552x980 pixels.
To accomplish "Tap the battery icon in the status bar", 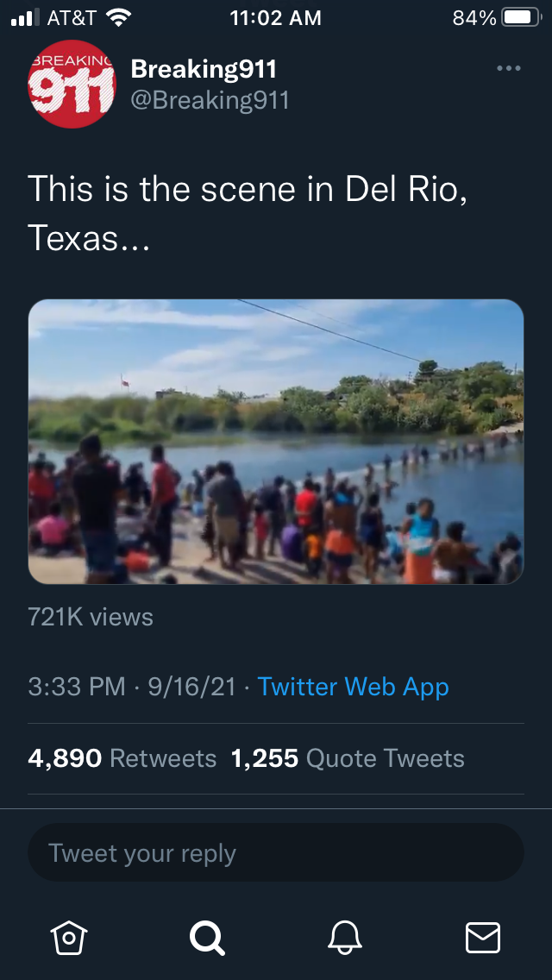I will click(521, 17).
